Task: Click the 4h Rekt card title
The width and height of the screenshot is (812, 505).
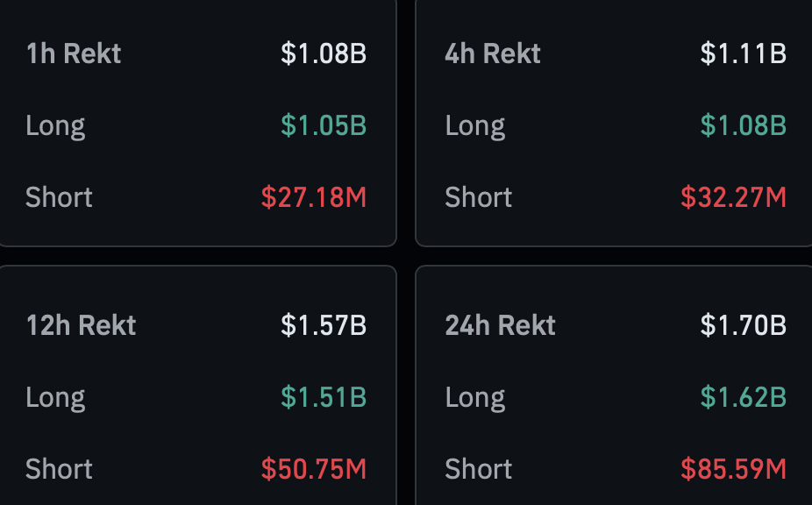Action: click(493, 53)
